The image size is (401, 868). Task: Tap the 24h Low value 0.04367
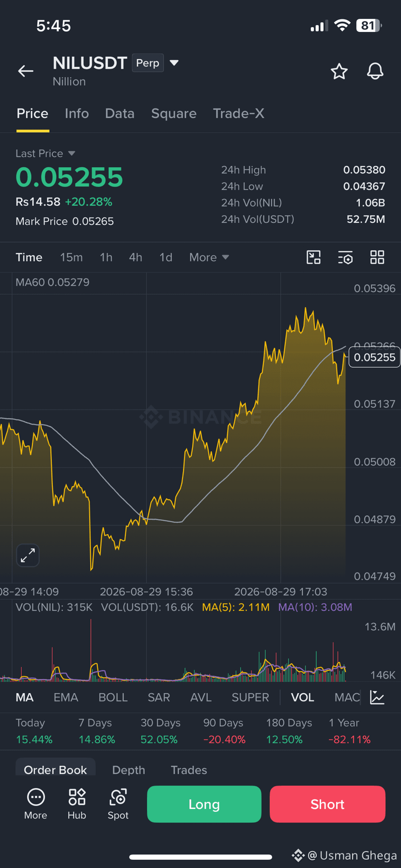[x=364, y=186]
